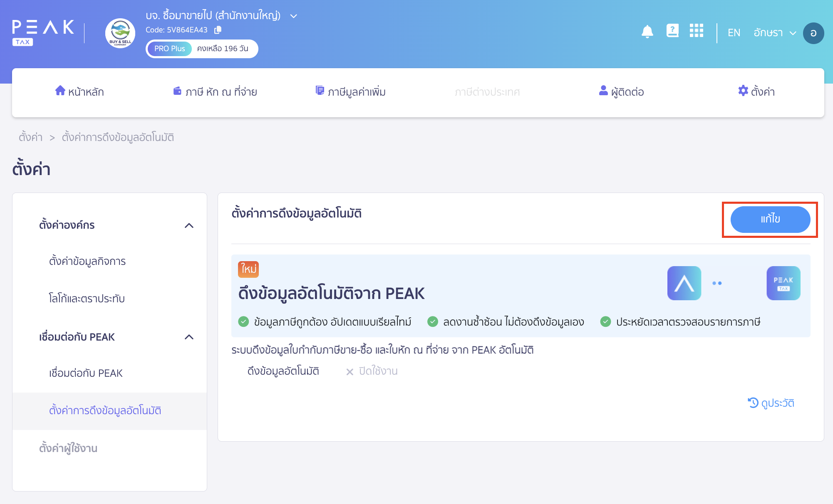Collapse the เชื่อมต่อกับ PEAK section
833x504 pixels.
[190, 337]
